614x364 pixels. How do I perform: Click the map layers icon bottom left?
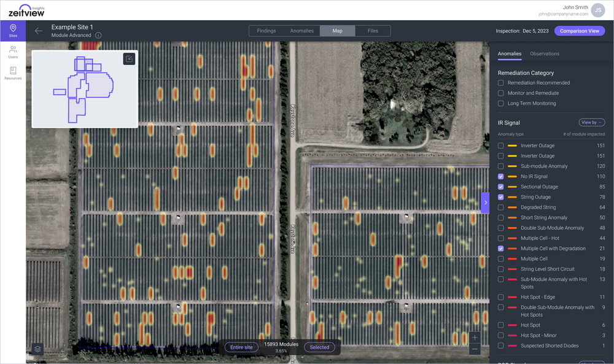[36, 349]
